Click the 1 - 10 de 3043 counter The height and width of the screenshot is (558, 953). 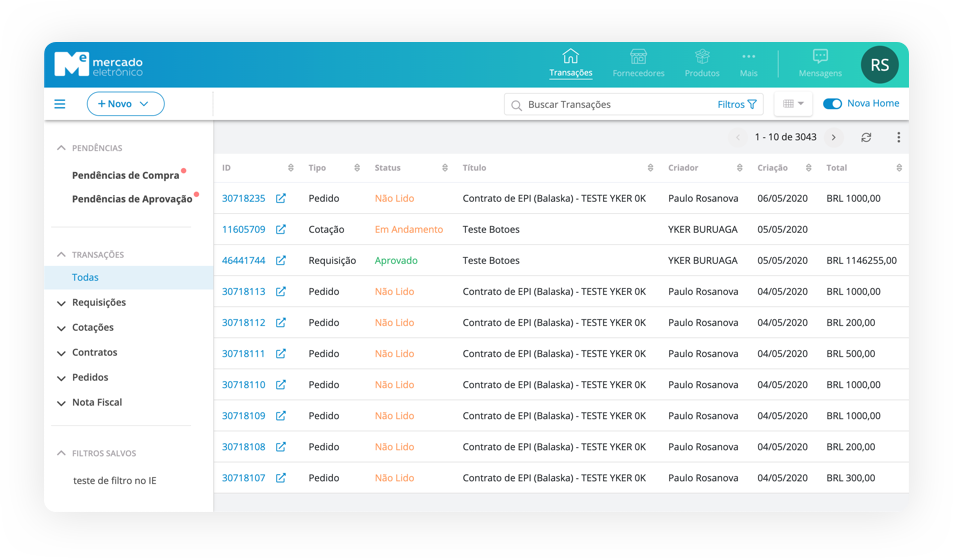785,137
